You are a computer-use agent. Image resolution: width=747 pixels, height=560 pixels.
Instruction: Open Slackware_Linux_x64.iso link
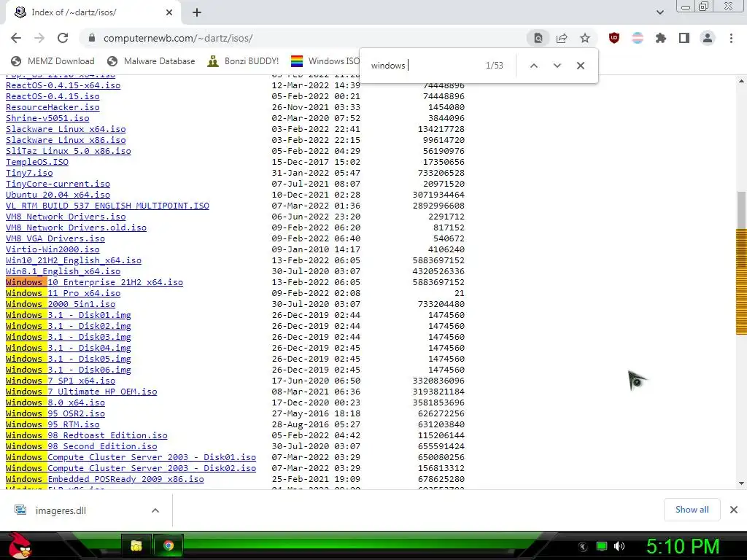click(66, 129)
